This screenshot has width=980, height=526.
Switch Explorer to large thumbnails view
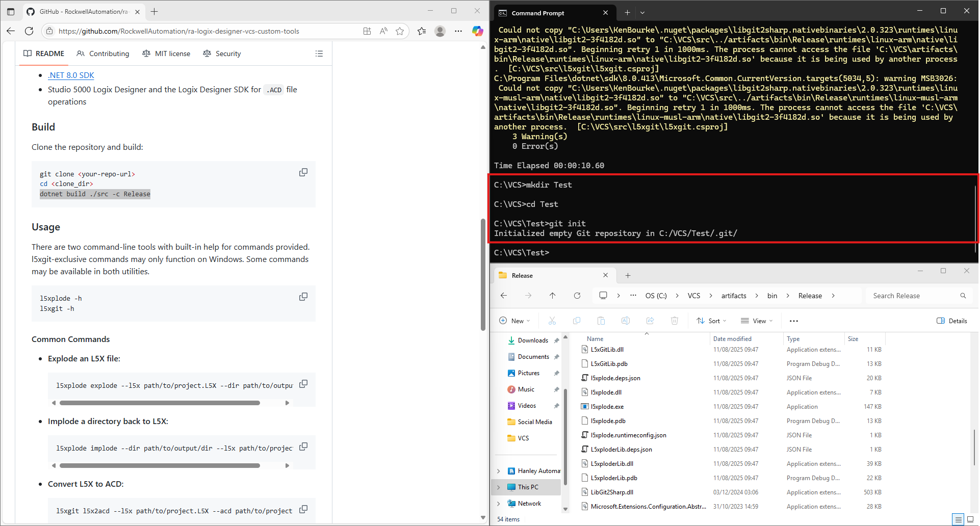[970, 519]
